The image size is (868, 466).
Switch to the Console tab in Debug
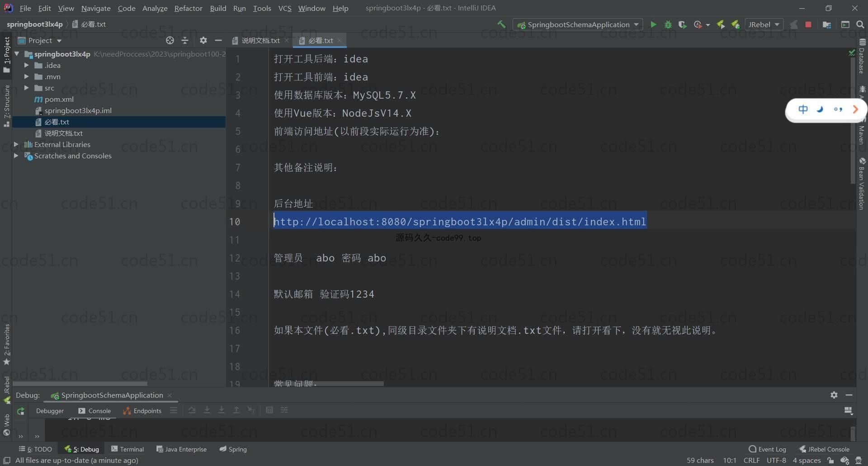[94, 411]
